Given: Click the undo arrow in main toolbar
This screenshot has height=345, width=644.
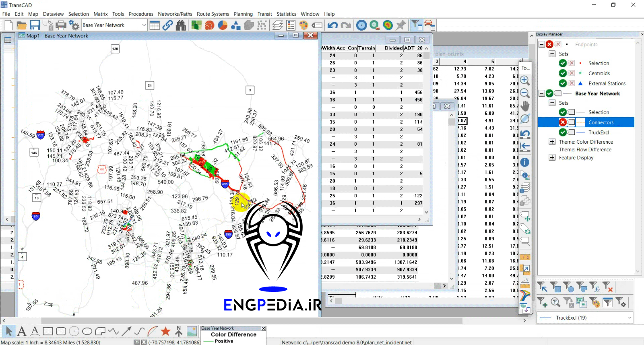Looking at the screenshot, I should point(332,25).
